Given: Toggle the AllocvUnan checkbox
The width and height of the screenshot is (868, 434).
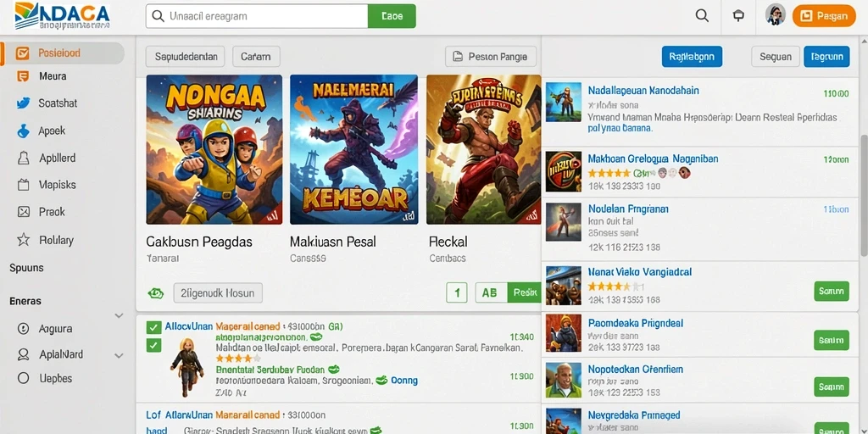Looking at the screenshot, I should click(x=153, y=327).
